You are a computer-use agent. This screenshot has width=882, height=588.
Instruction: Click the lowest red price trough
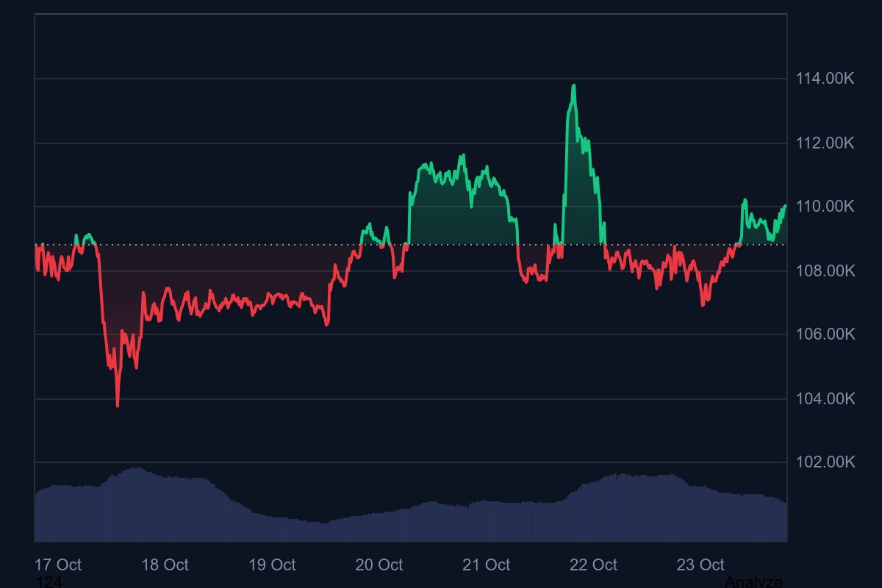118,405
